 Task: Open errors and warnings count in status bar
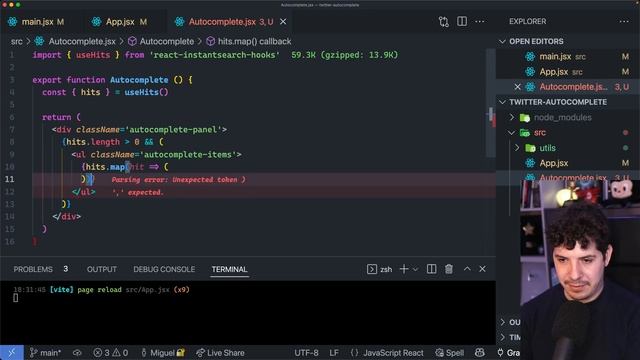[x=110, y=353]
